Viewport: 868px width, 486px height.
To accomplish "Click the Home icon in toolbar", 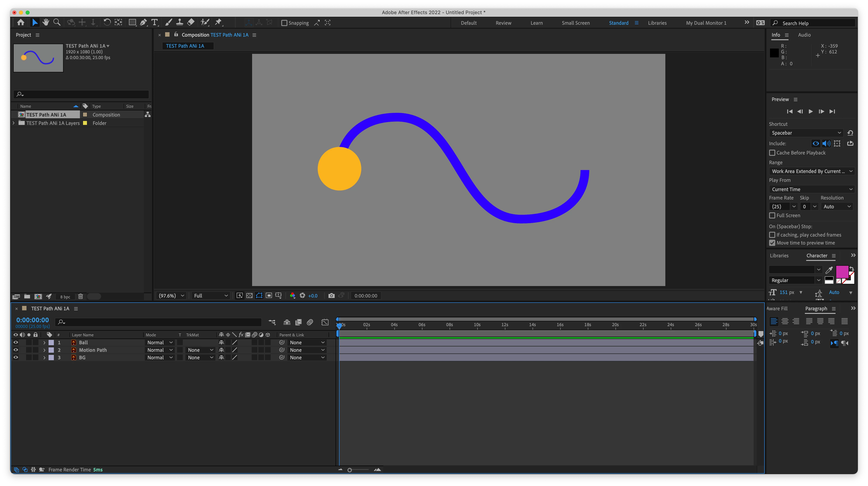I will 21,23.
